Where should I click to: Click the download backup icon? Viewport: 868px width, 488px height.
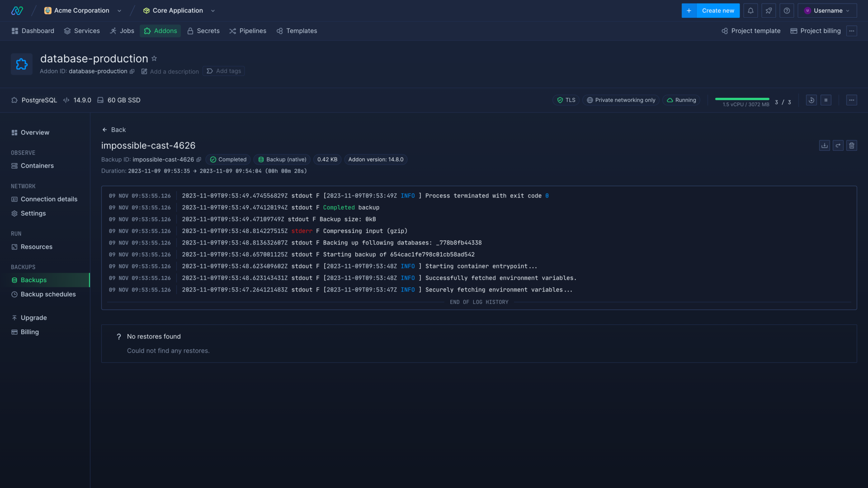pos(825,145)
